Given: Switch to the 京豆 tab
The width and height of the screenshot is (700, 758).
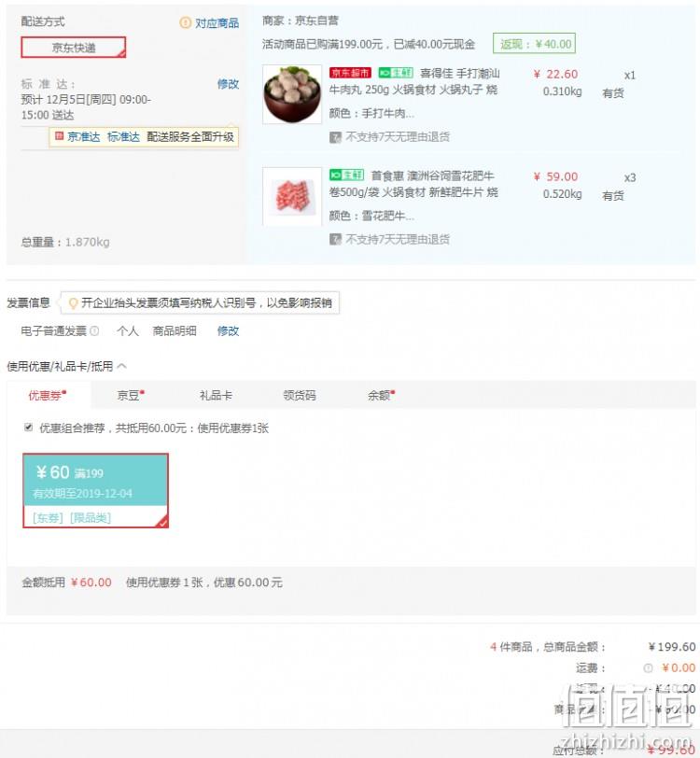Looking at the screenshot, I should coord(131,396).
